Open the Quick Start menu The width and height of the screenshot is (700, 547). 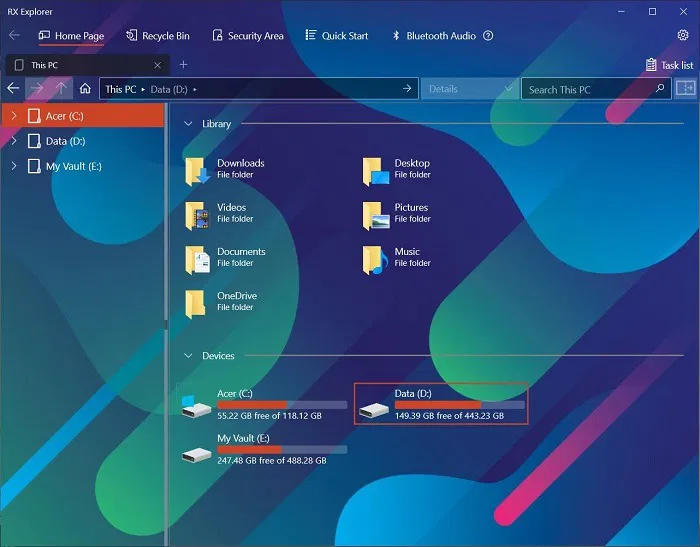point(337,36)
